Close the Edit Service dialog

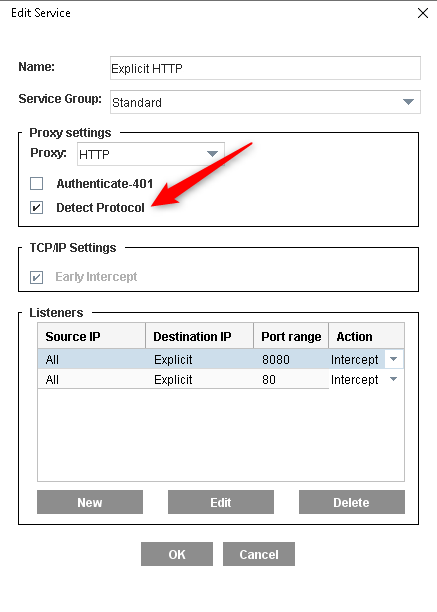tap(423, 13)
